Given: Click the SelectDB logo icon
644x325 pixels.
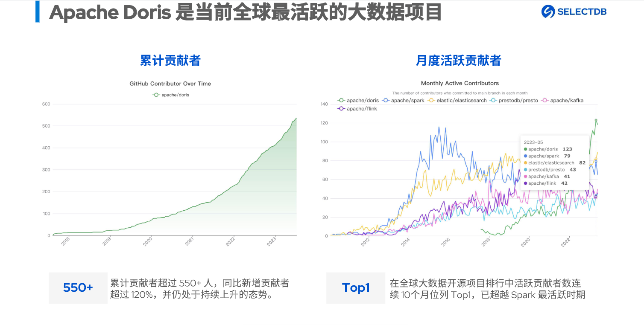Looking at the screenshot, I should (548, 12).
